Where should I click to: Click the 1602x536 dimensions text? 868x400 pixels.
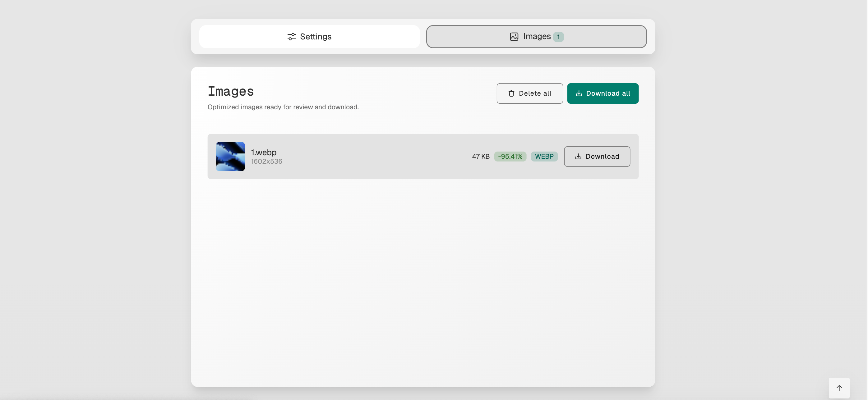click(x=266, y=161)
